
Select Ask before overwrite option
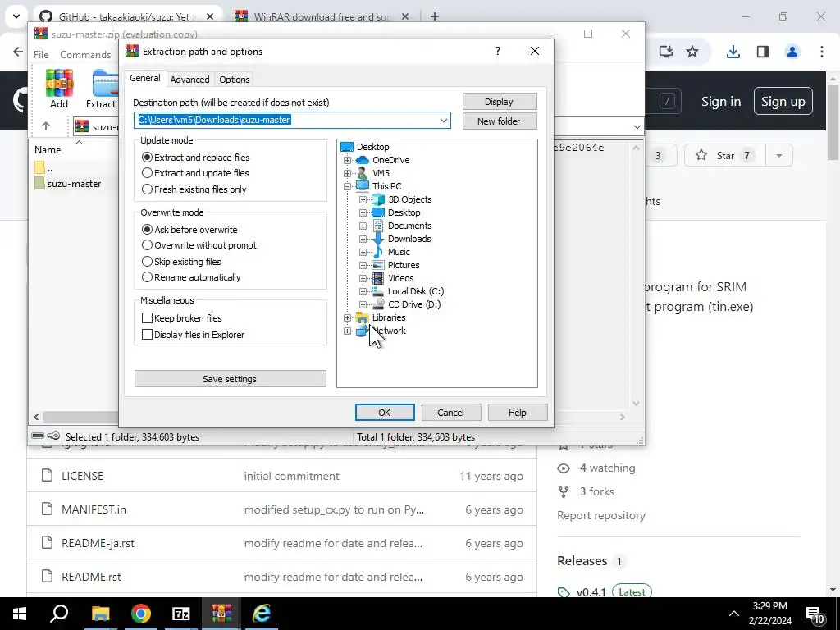[x=189, y=230]
